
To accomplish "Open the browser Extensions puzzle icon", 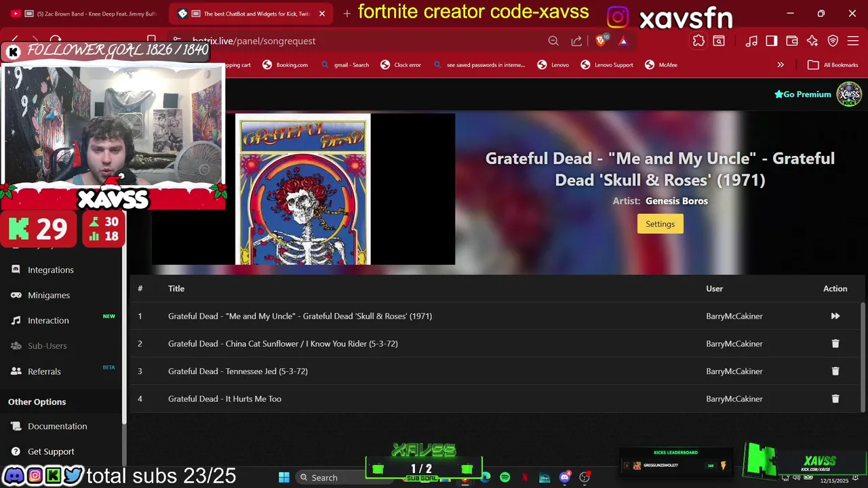I will [x=698, y=41].
